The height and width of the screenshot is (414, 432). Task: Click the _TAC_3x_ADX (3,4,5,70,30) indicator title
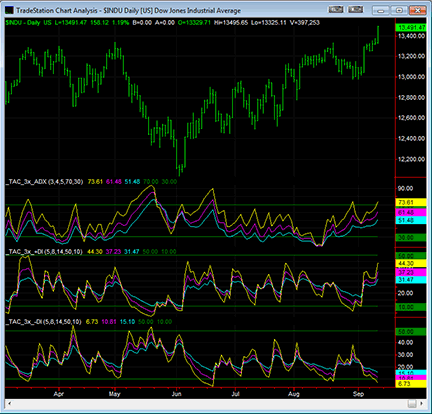(x=44, y=182)
